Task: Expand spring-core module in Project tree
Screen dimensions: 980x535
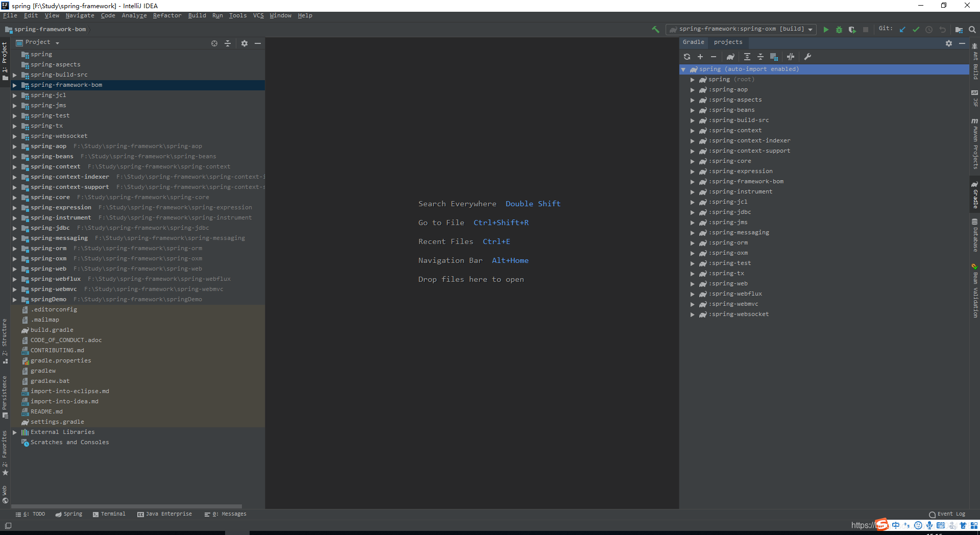Action: pyautogui.click(x=15, y=198)
